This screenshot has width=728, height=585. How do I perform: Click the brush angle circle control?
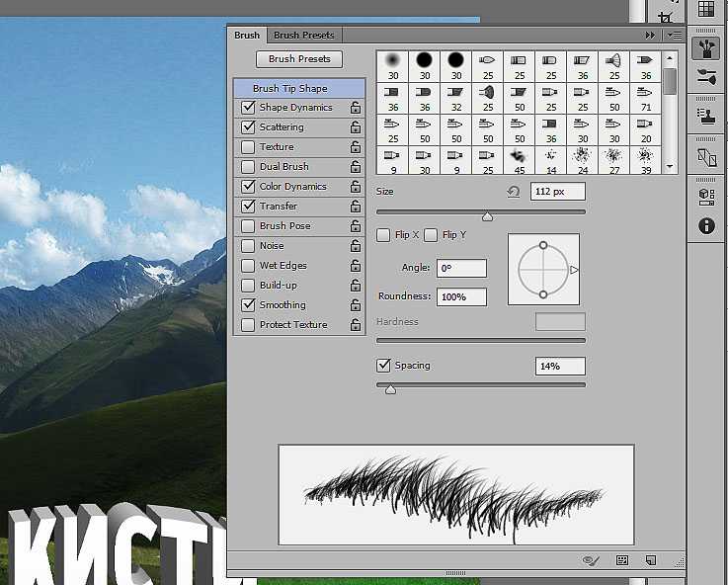coord(543,270)
